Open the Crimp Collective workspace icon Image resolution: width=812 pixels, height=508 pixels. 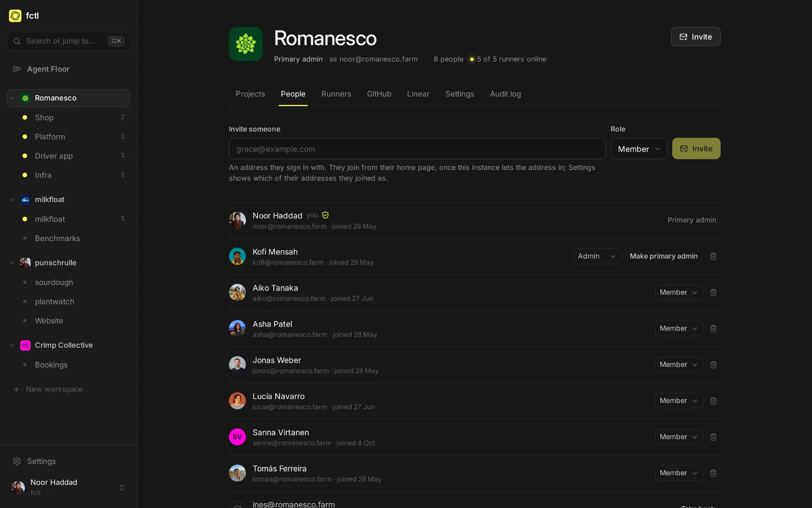pyautogui.click(x=25, y=345)
